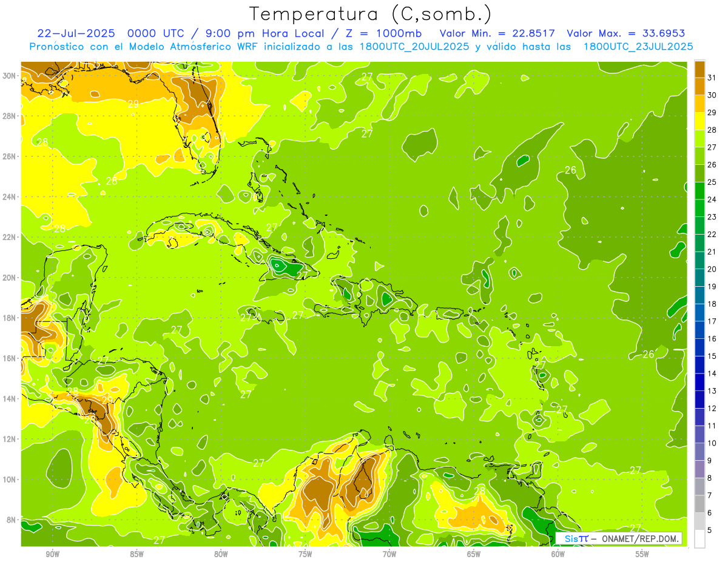Click the '14N' latitude label

point(9,398)
